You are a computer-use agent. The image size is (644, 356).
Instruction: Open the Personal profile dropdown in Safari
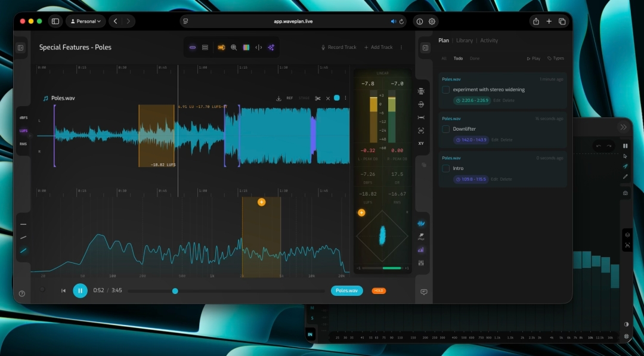pyautogui.click(x=86, y=21)
